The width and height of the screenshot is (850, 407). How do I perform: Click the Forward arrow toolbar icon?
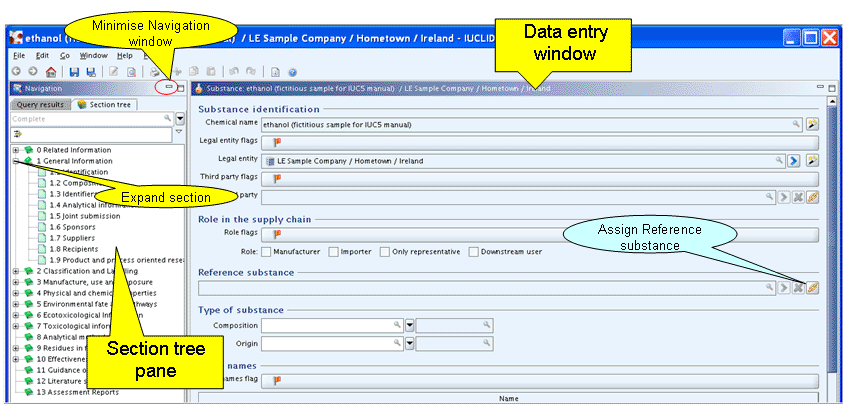(x=33, y=71)
